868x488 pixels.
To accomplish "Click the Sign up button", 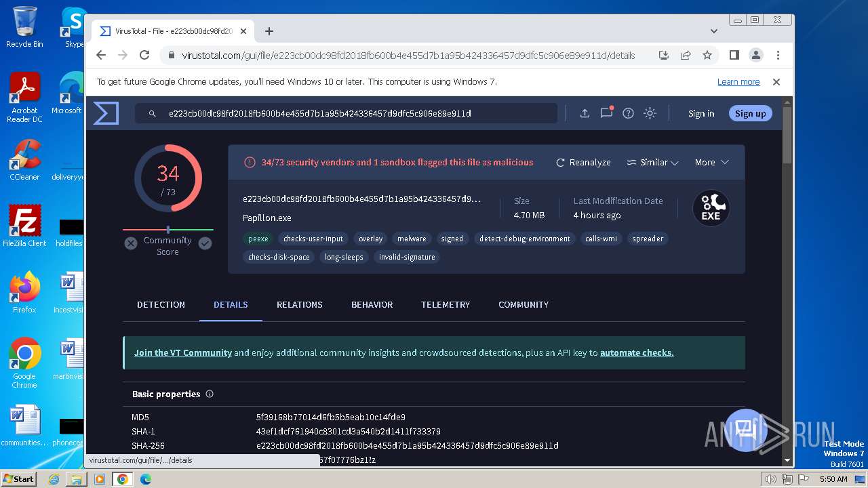I will [x=750, y=113].
